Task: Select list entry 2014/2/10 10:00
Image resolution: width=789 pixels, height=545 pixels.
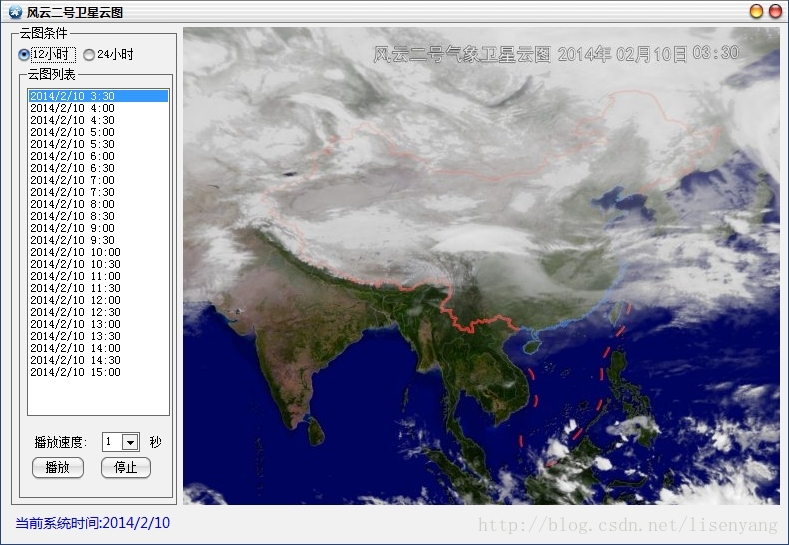Action: point(98,252)
